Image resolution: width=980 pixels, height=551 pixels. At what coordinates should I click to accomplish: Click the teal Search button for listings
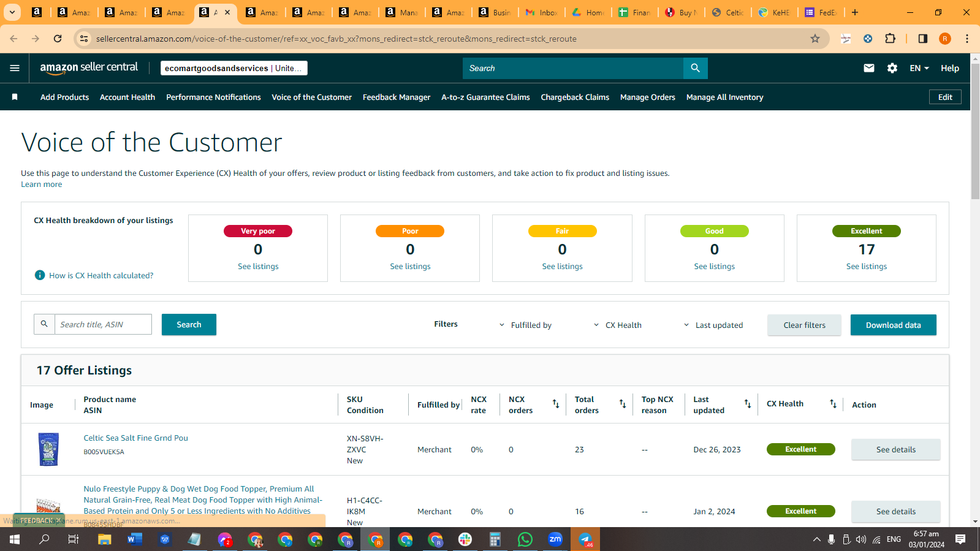pos(189,325)
